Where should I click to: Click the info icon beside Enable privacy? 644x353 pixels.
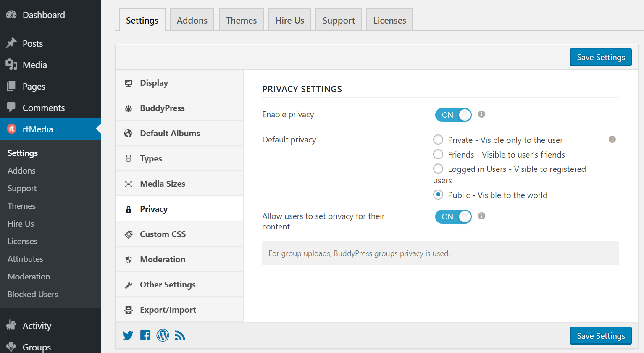pyautogui.click(x=481, y=114)
